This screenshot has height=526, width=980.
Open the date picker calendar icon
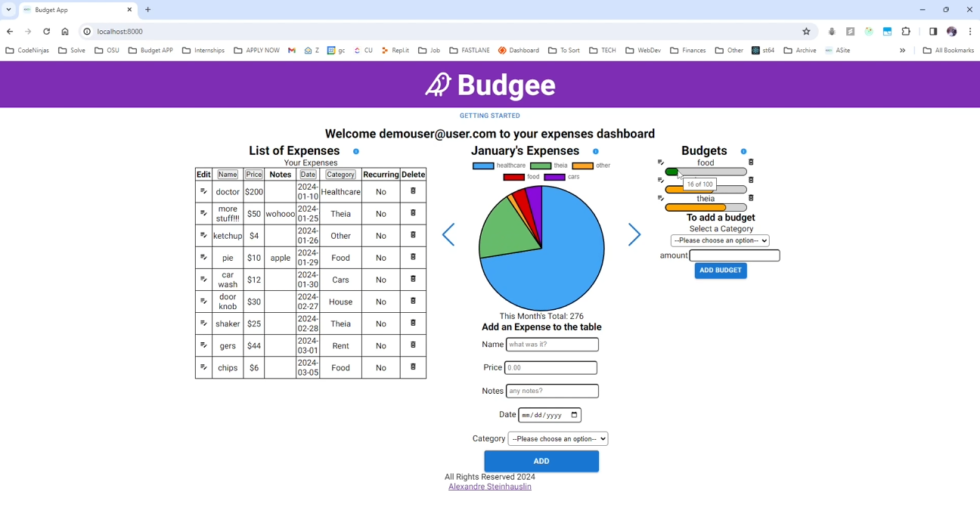[x=575, y=415]
